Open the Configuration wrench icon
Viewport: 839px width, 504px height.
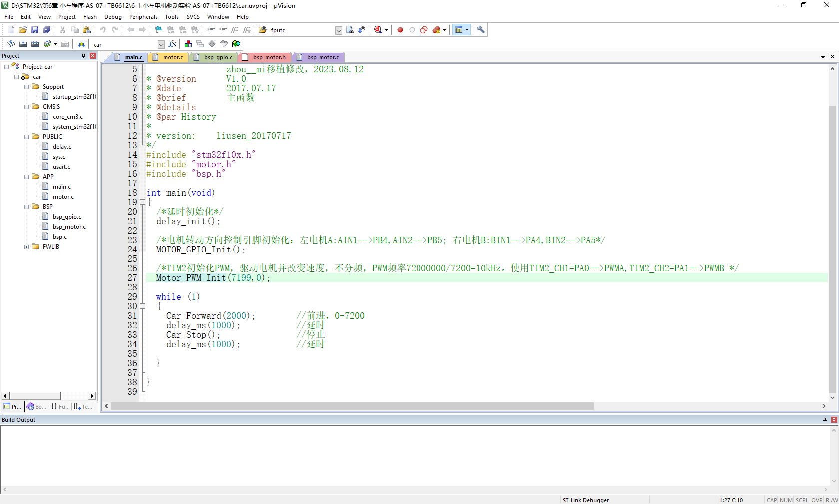point(481,30)
